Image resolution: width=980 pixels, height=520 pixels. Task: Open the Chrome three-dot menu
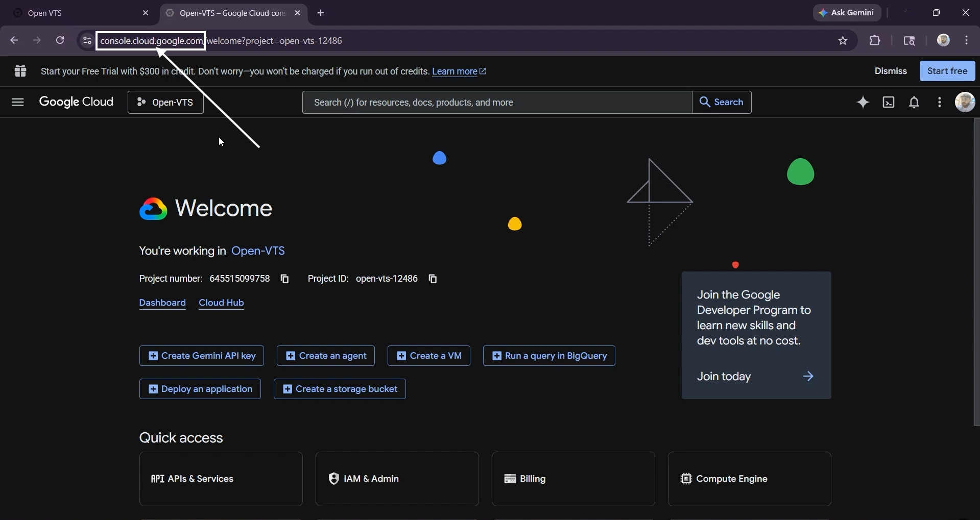[967, 41]
